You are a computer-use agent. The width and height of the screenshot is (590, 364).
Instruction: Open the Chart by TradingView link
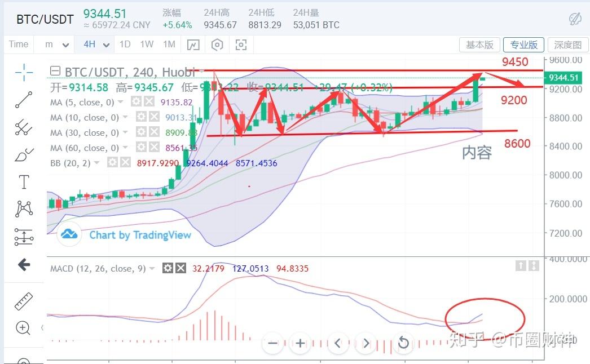click(x=140, y=235)
